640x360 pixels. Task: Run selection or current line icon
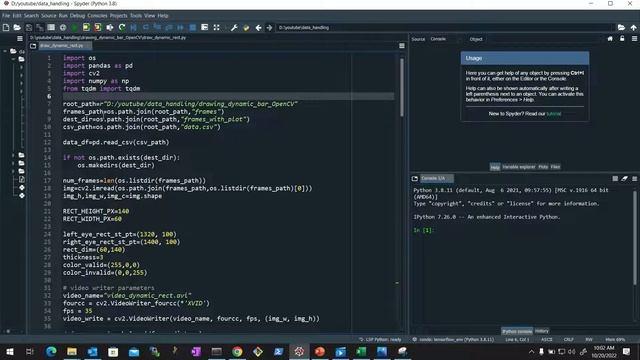(x=110, y=27)
